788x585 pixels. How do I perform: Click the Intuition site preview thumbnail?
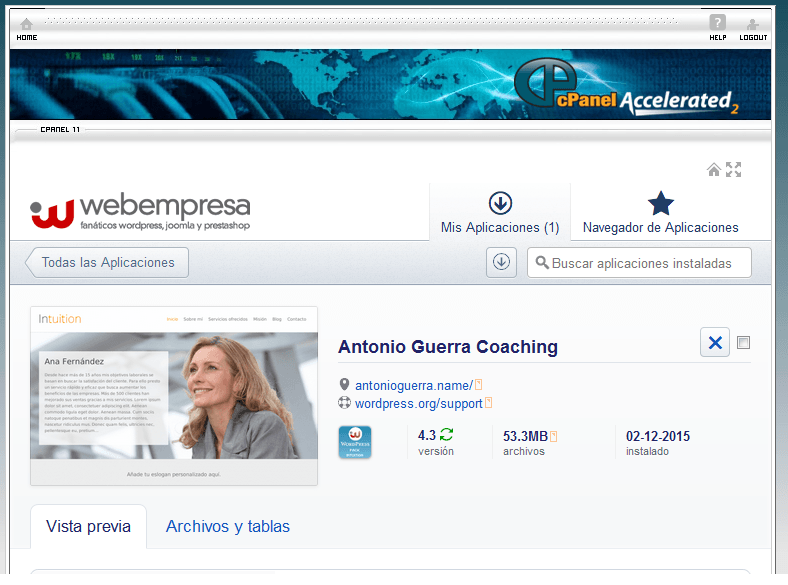[174, 396]
